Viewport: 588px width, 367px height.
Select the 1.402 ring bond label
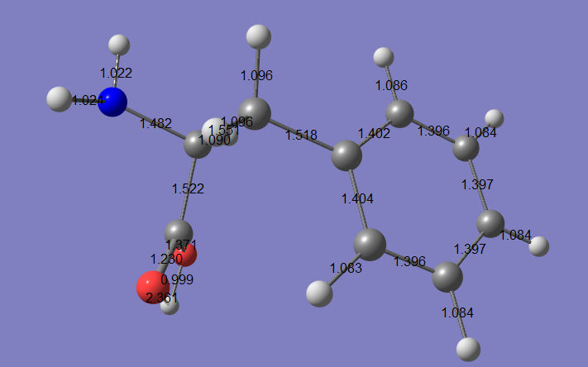pos(374,133)
